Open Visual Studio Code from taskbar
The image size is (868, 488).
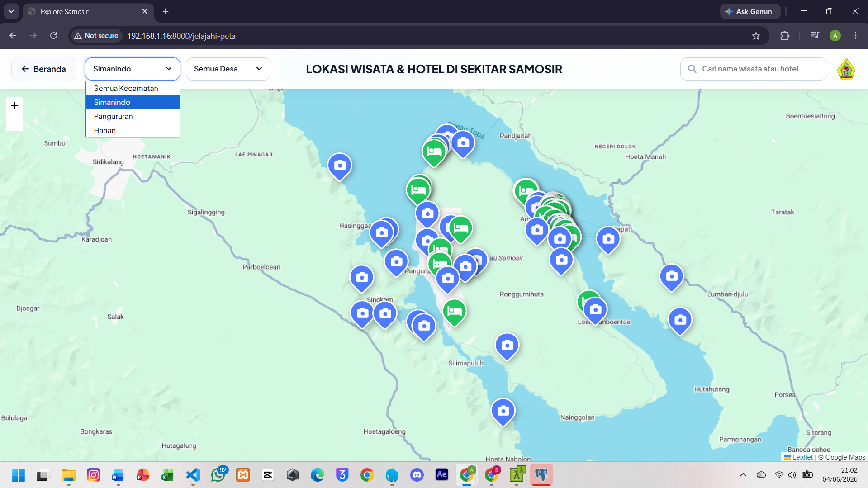coord(193,475)
